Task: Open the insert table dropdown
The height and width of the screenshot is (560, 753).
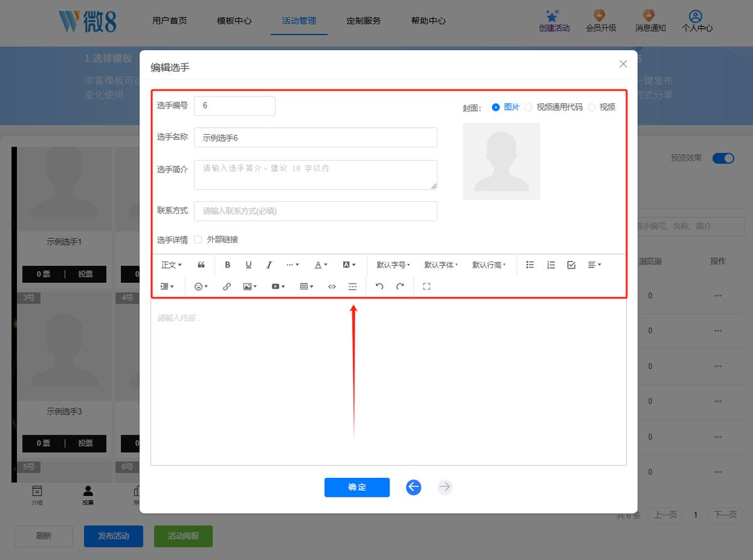Action: coord(307,287)
